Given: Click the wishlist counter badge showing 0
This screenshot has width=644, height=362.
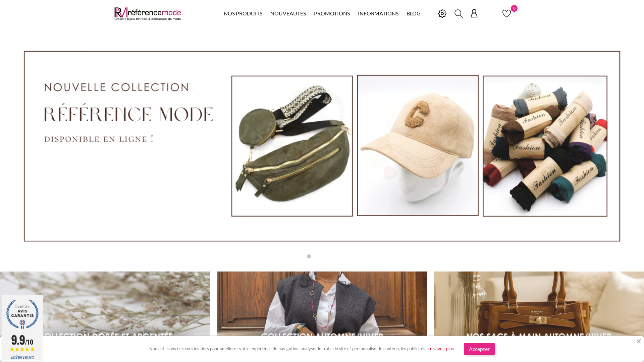Looking at the screenshot, I should tap(514, 8).
